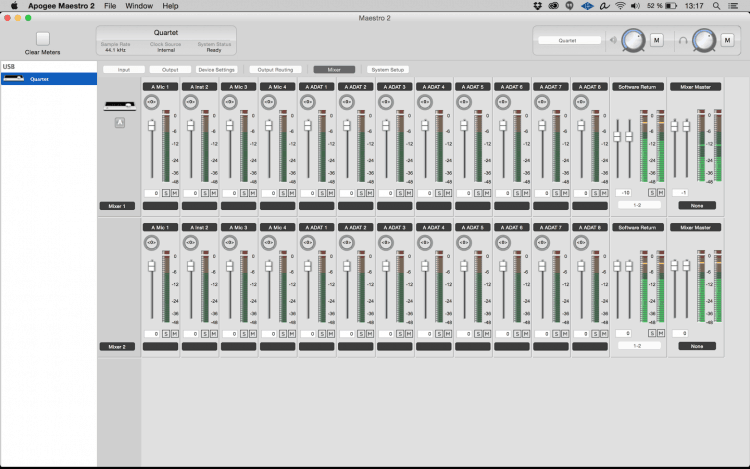Click the A Mic 3 pan knob in Mixer 1
Screen dimensions: 750x469
point(230,102)
